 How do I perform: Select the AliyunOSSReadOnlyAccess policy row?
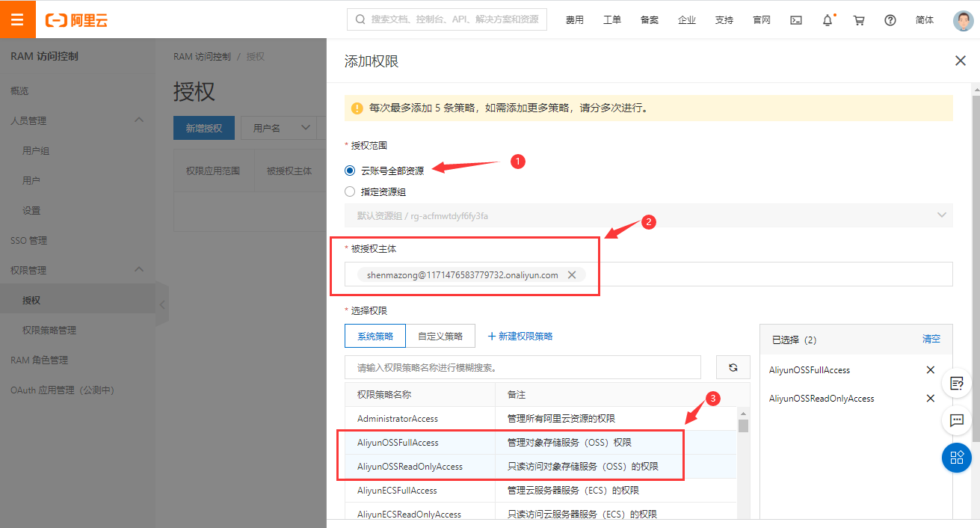pos(540,466)
